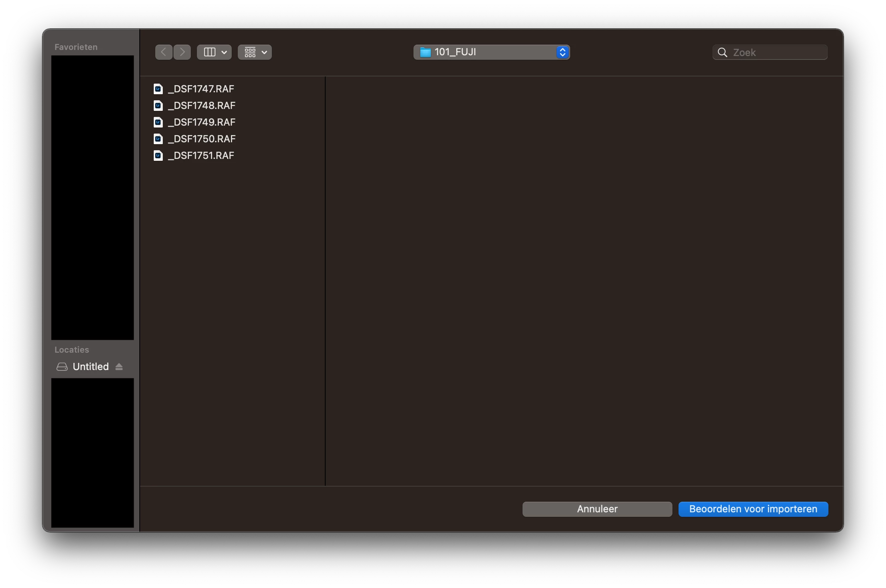
Task: Click Beoordelen voor importeren button
Action: [753, 509]
